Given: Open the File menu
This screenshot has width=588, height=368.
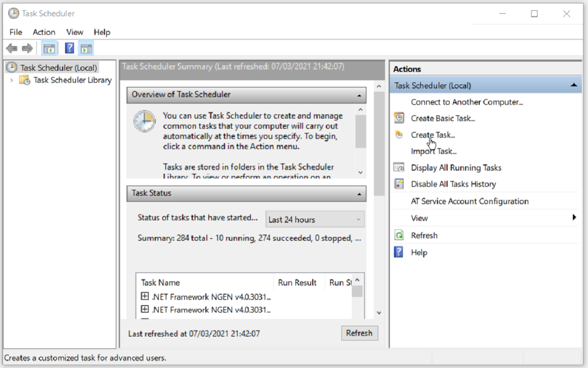Looking at the screenshot, I should (16, 32).
